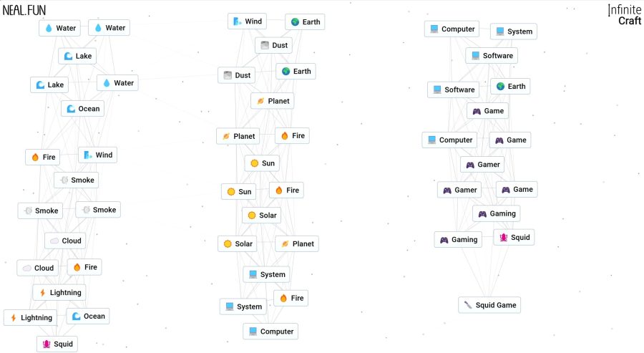Image resolution: width=644 pixels, height=353 pixels.
Task: Click the System tile beside the bottom Fire
Action: [243, 306]
